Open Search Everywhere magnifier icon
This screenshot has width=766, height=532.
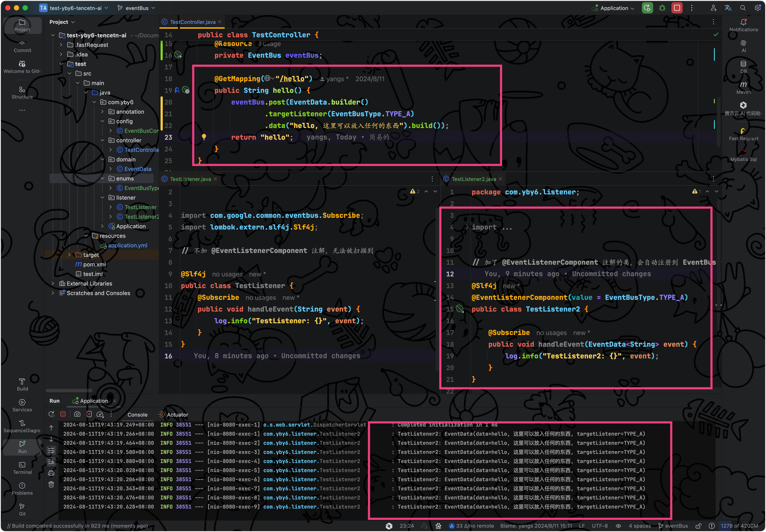[743, 8]
